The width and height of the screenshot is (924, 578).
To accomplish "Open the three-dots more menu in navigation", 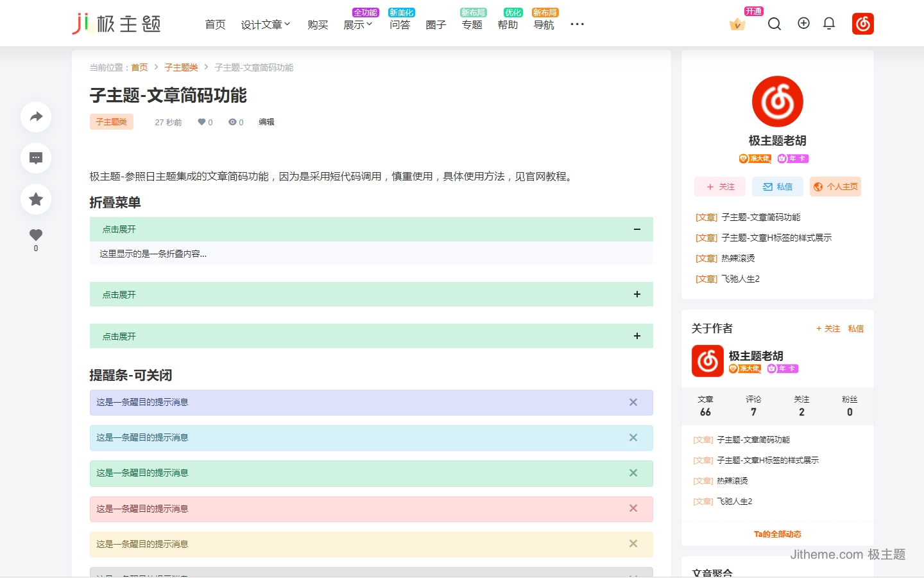I will [x=577, y=24].
